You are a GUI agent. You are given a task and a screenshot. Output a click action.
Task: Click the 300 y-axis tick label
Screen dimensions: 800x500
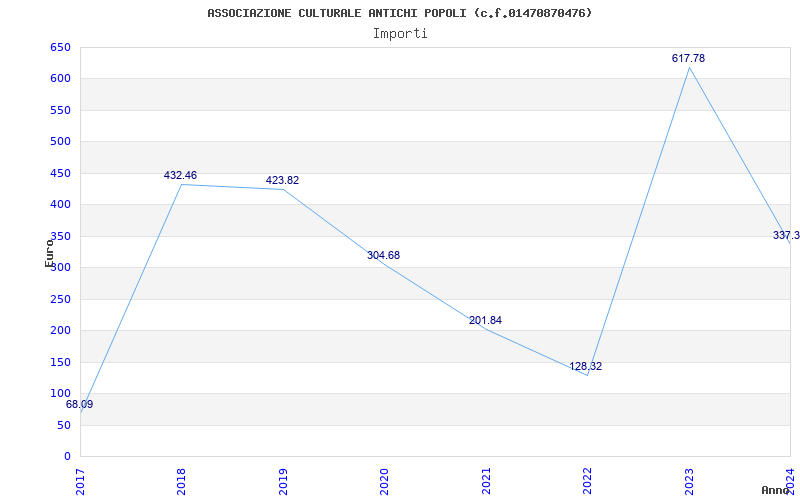coord(60,267)
